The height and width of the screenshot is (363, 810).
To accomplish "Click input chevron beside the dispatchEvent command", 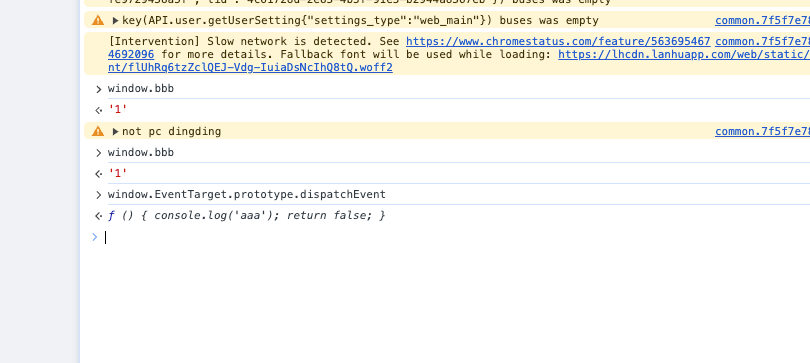I will pos(98,195).
